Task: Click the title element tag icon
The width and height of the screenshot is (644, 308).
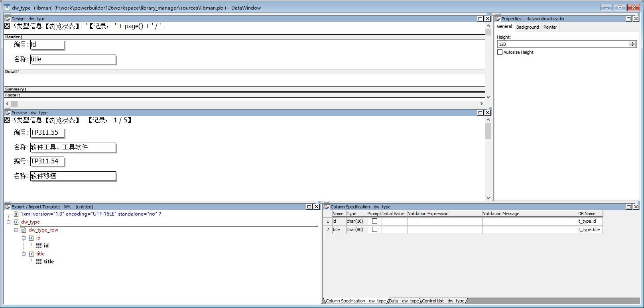Action: click(31, 254)
